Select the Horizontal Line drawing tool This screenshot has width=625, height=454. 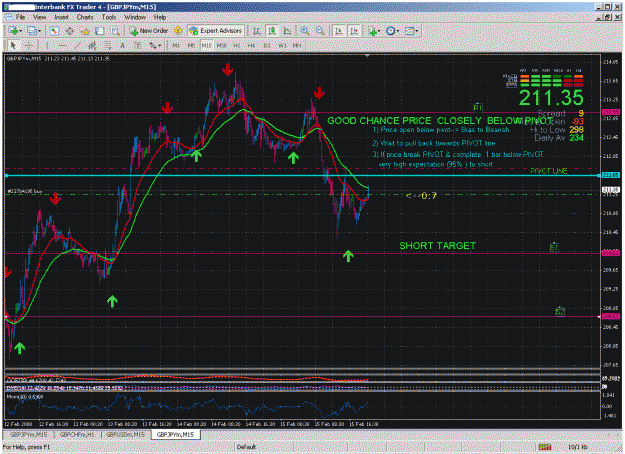pos(62,45)
